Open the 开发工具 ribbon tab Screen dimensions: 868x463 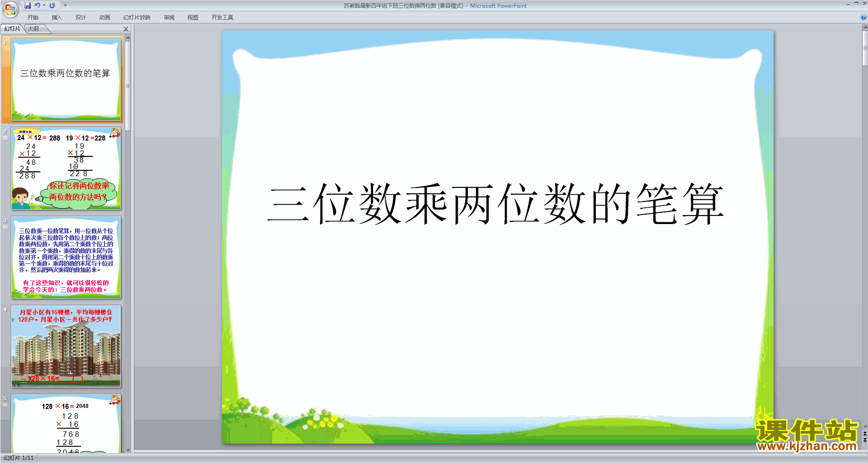[222, 18]
